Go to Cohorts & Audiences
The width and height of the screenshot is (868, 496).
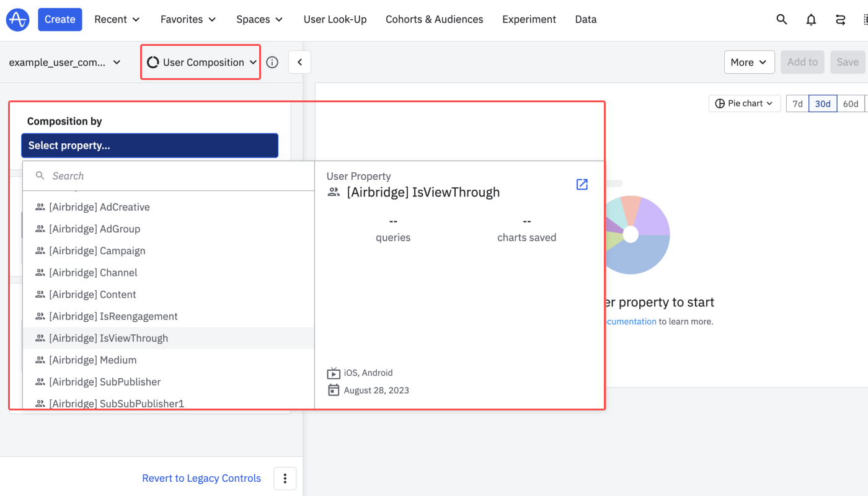tap(435, 19)
